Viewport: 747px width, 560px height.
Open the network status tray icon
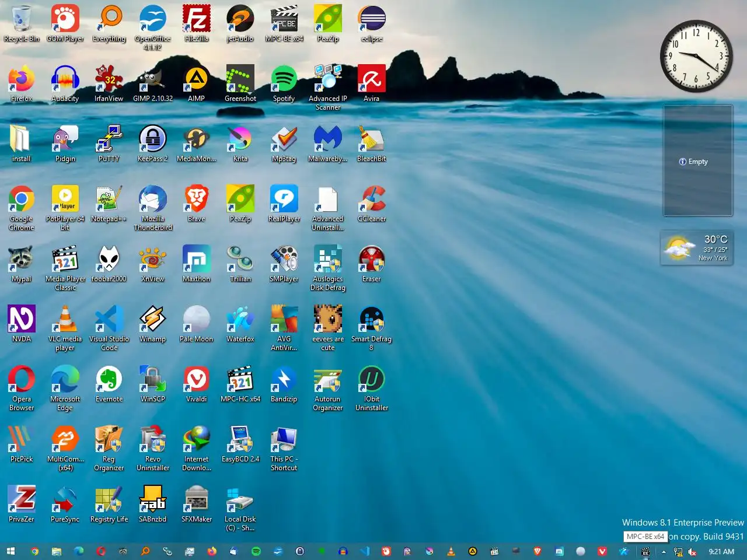tap(678, 552)
